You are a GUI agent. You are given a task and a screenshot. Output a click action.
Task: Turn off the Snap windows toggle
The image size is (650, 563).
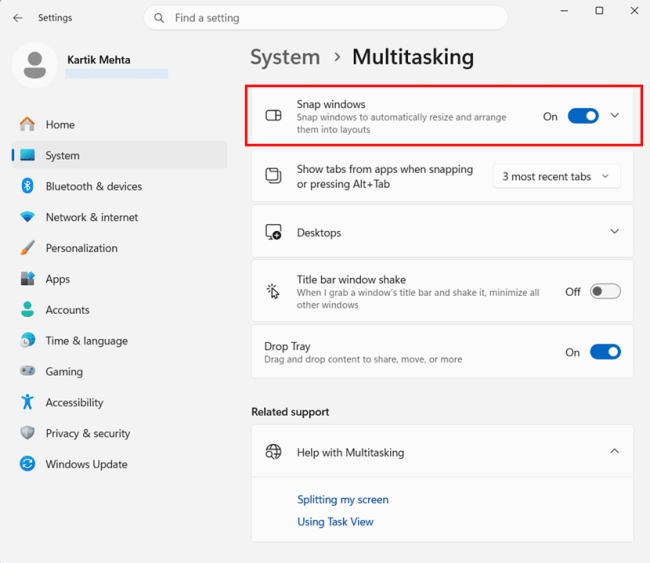(583, 116)
